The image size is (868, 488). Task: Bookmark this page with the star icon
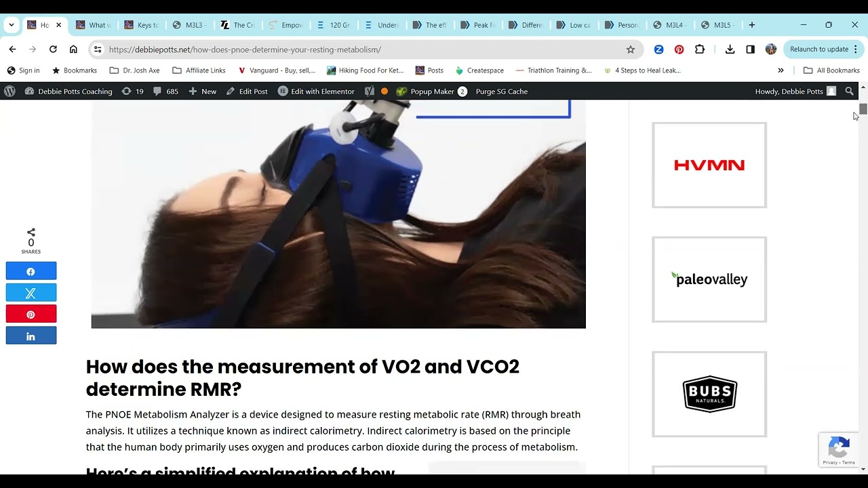[x=631, y=49]
